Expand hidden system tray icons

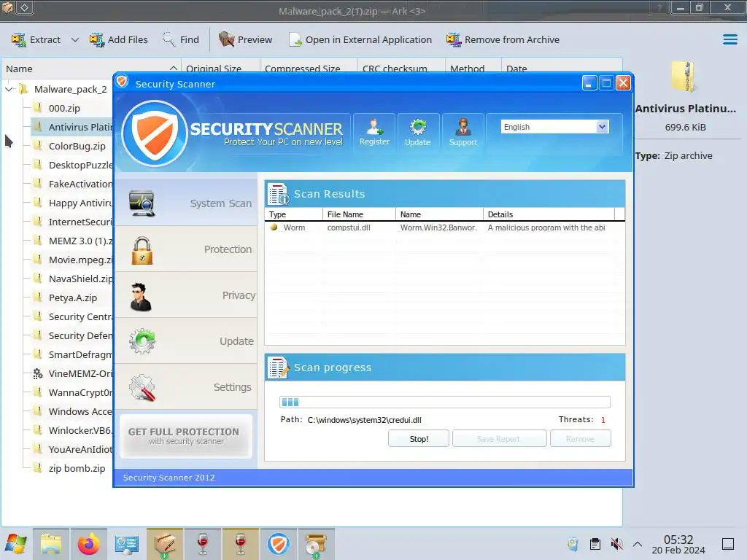[638, 544]
